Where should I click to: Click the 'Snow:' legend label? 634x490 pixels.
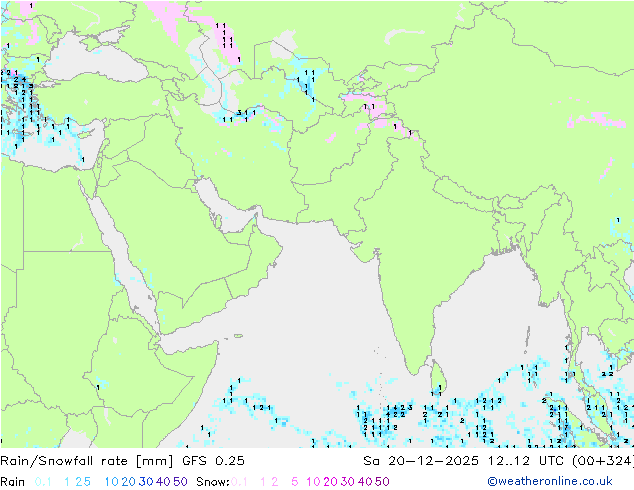tap(213, 482)
